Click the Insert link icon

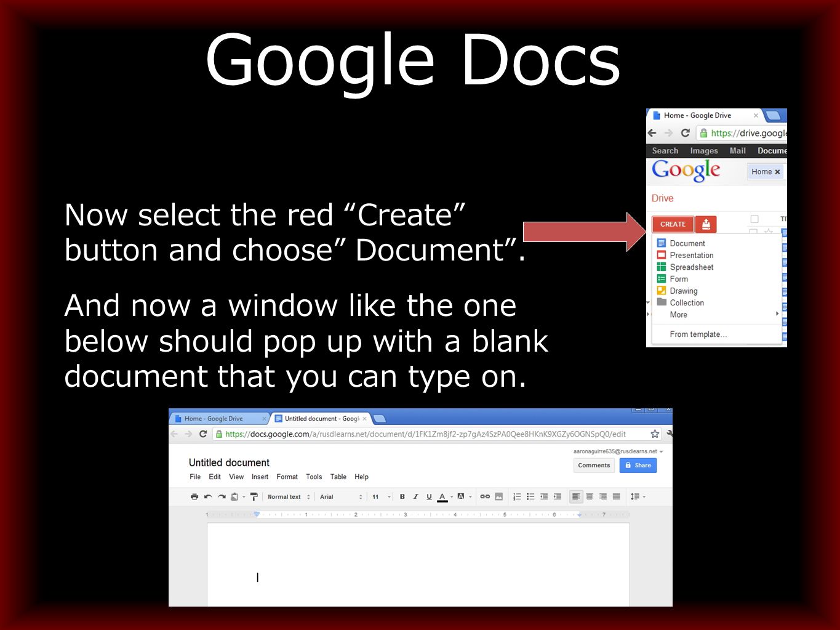(485, 496)
